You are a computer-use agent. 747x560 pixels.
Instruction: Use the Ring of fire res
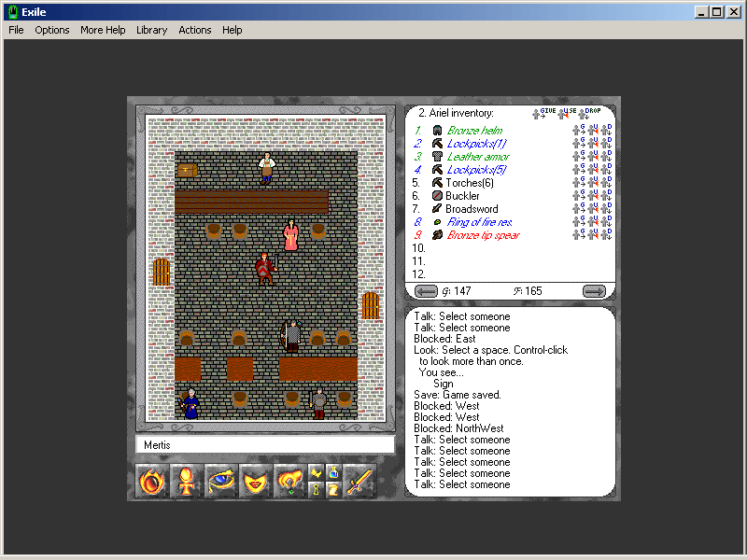point(593,221)
